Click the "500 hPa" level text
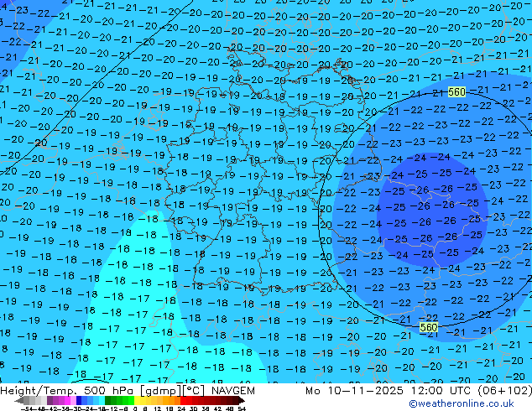532x411 pixels. (x=110, y=391)
